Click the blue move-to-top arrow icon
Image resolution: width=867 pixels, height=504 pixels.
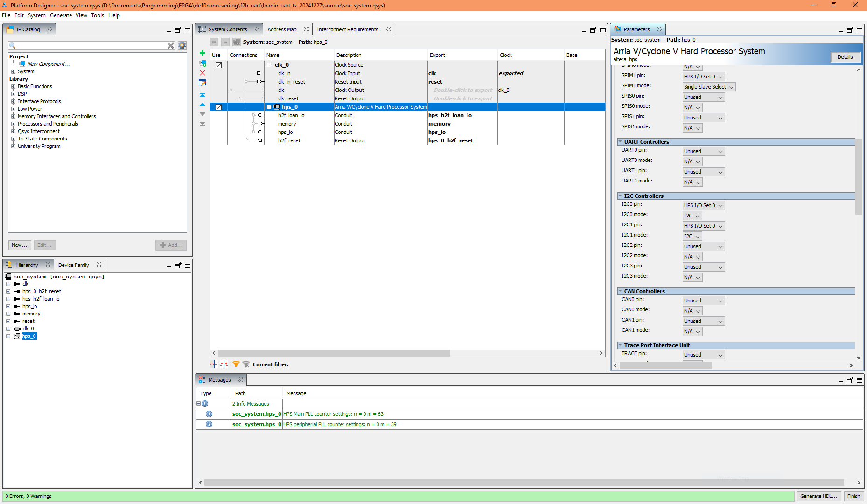click(203, 95)
